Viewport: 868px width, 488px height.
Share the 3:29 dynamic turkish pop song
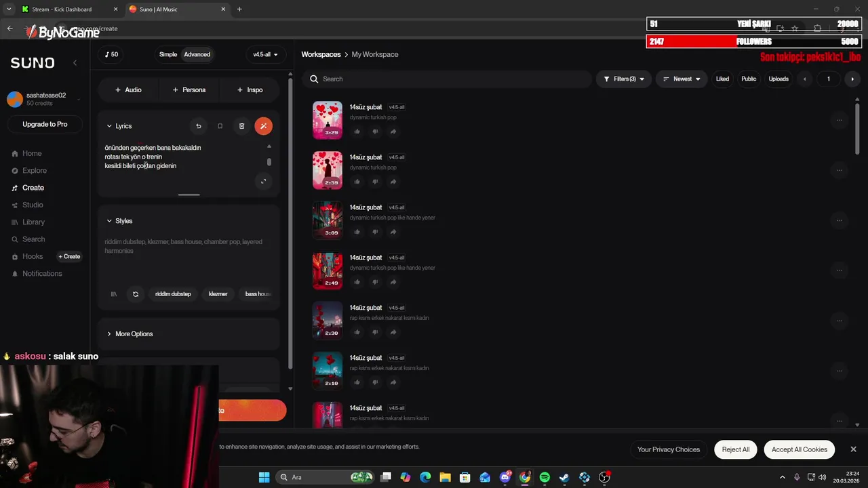point(393,131)
